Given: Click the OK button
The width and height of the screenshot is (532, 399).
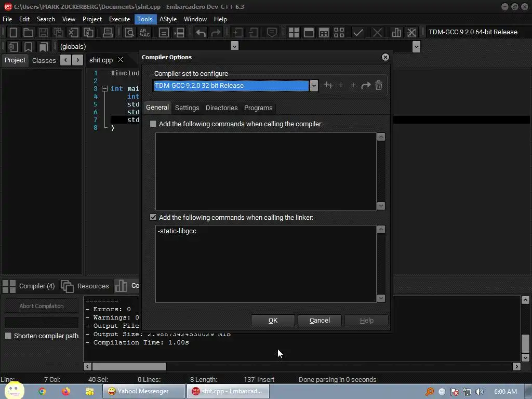Looking at the screenshot, I should 273,320.
